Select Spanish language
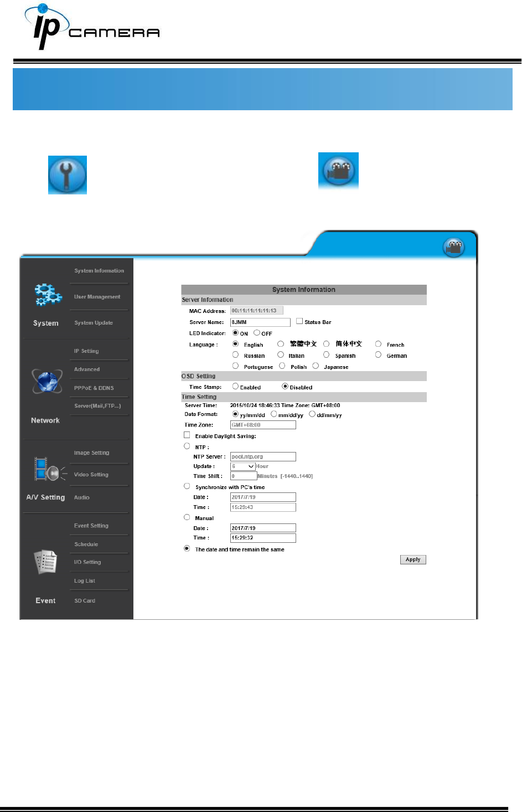522x812 pixels. click(x=326, y=355)
